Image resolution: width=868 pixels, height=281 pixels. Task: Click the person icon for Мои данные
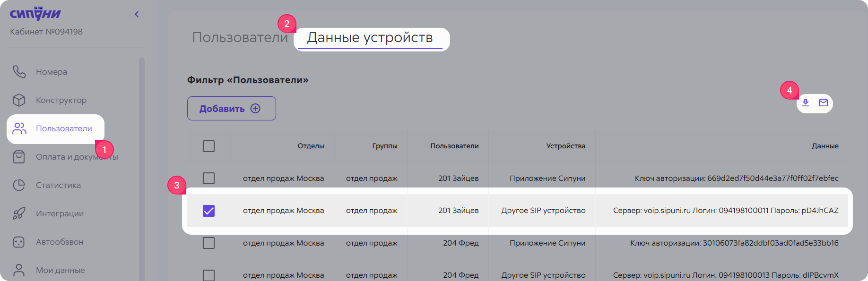click(19, 270)
